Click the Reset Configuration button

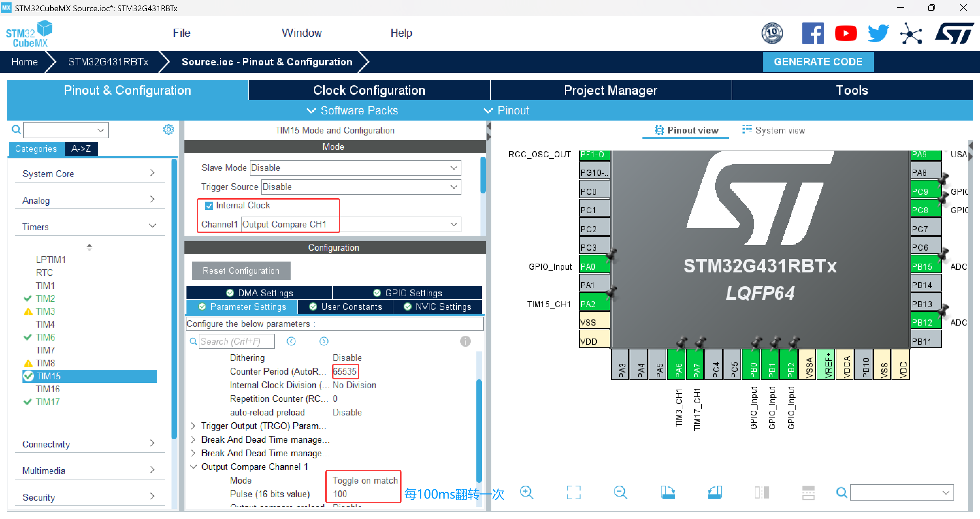click(241, 271)
